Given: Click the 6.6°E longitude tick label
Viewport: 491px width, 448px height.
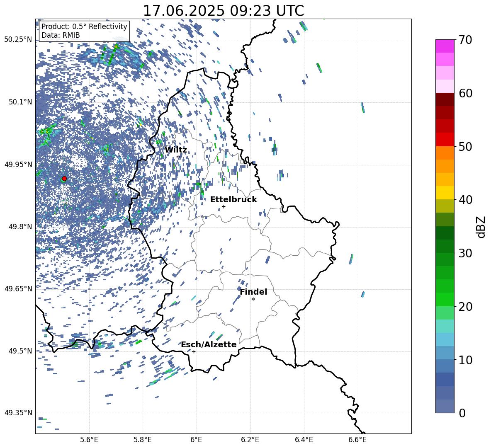Looking at the screenshot, I should pyautogui.click(x=357, y=440).
